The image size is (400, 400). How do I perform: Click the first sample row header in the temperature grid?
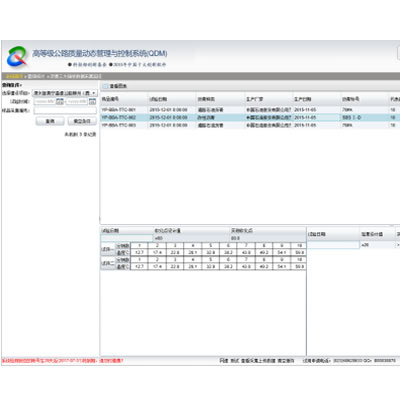point(108,249)
